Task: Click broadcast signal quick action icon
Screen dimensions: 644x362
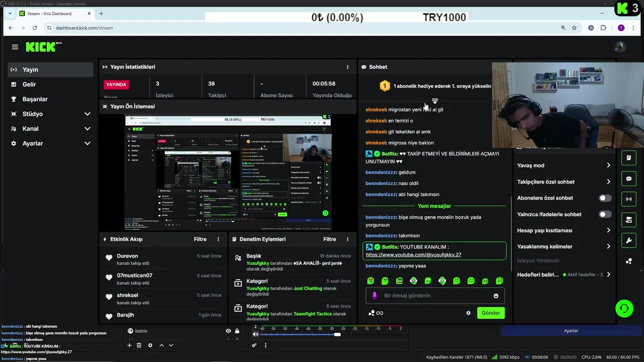Action: click(x=629, y=199)
